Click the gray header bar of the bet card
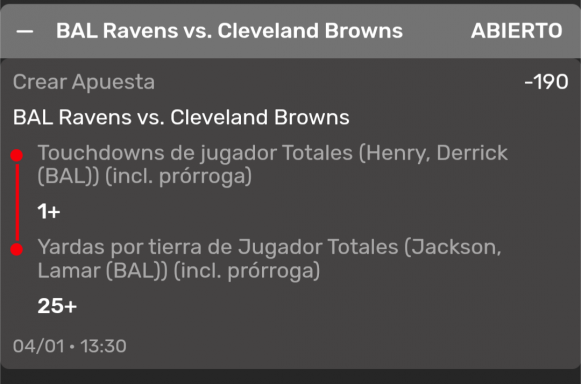 (x=290, y=31)
